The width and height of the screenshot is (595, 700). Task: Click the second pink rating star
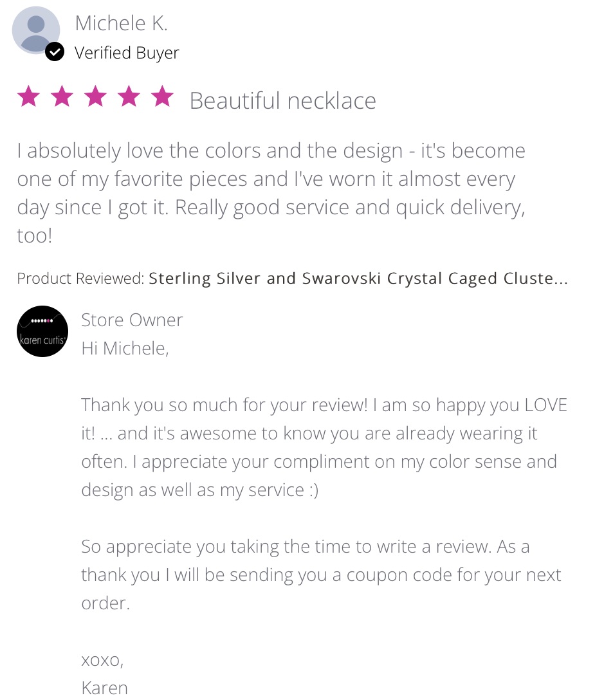62,97
